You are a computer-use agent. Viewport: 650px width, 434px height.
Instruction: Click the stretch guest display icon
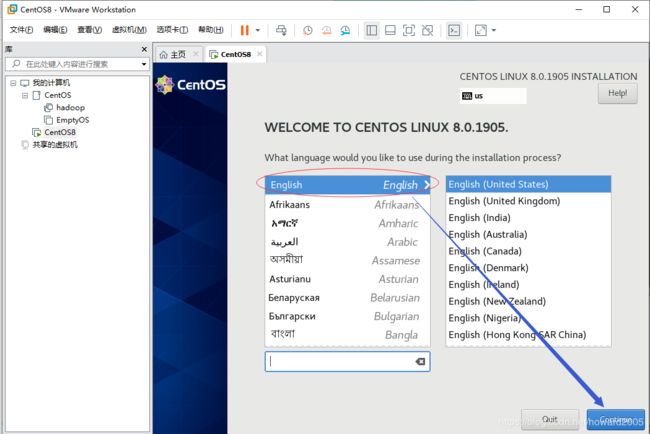coord(480,30)
